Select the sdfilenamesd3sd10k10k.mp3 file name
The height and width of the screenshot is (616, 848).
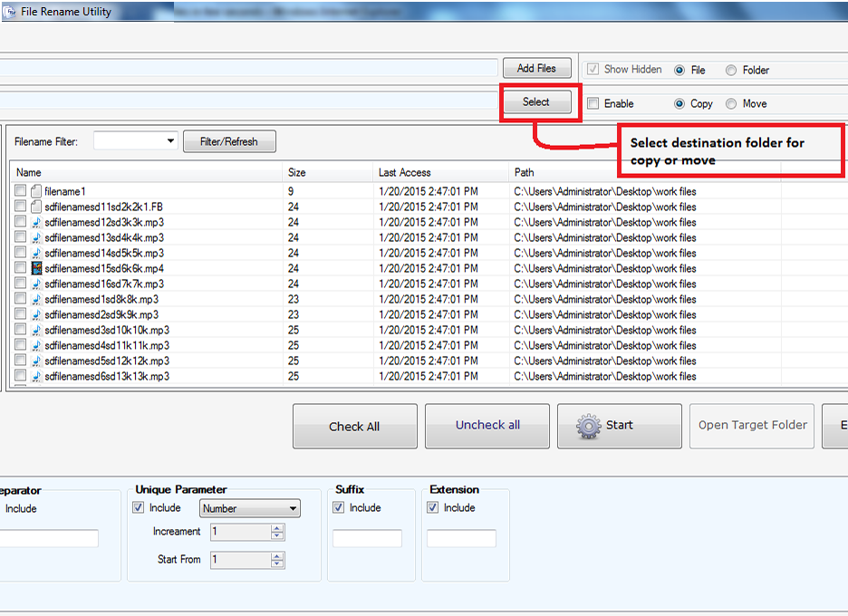point(107,330)
